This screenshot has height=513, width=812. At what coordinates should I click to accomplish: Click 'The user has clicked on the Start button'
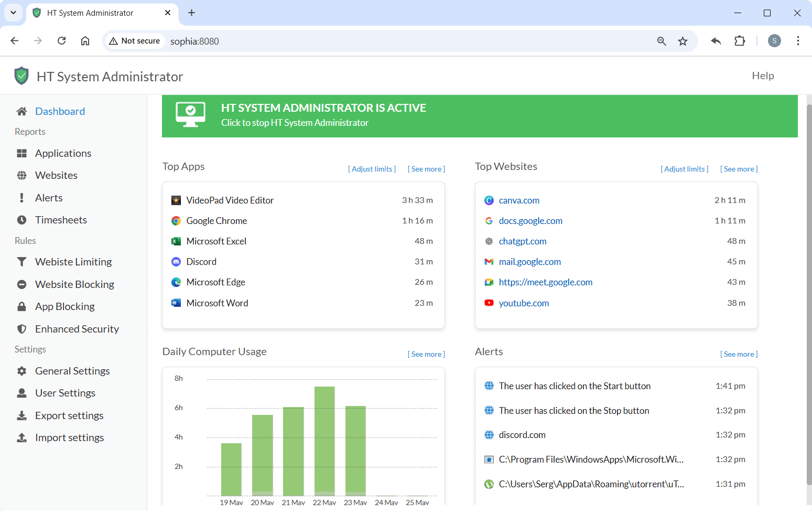point(575,386)
